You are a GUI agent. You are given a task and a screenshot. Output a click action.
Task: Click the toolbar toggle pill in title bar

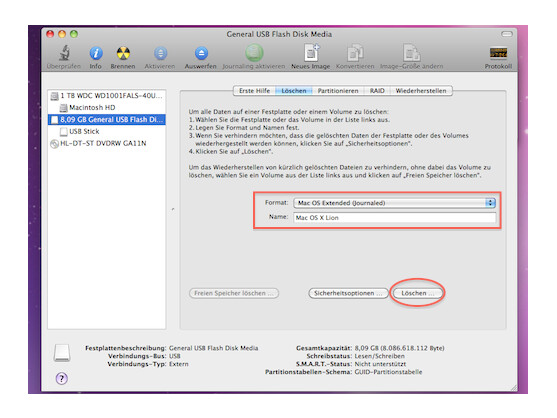[x=507, y=34]
